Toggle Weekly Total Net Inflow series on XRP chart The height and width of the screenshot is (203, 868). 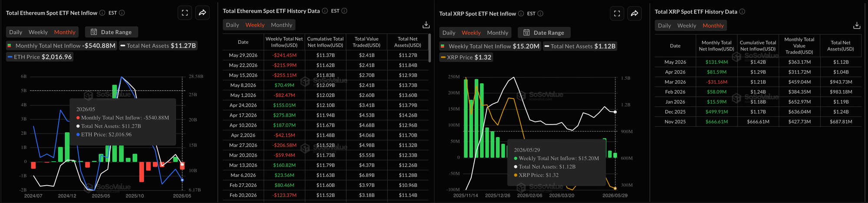tap(490, 46)
